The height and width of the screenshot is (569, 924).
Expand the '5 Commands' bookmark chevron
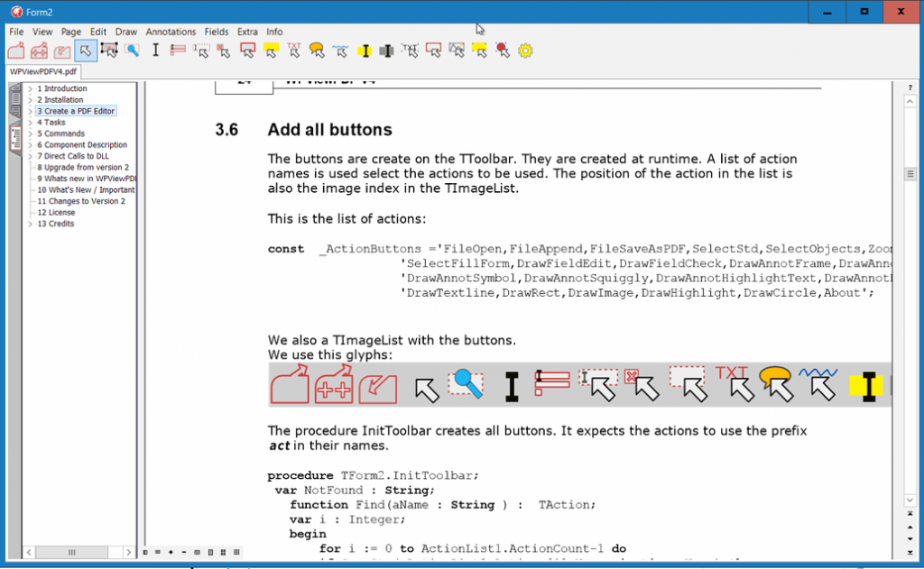[30, 134]
